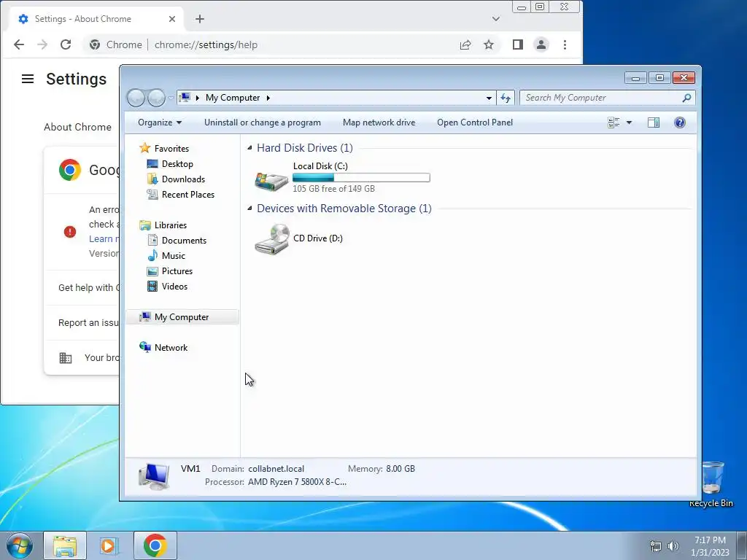
Task: Click the refresh icon beside the address bar
Action: 505,98
